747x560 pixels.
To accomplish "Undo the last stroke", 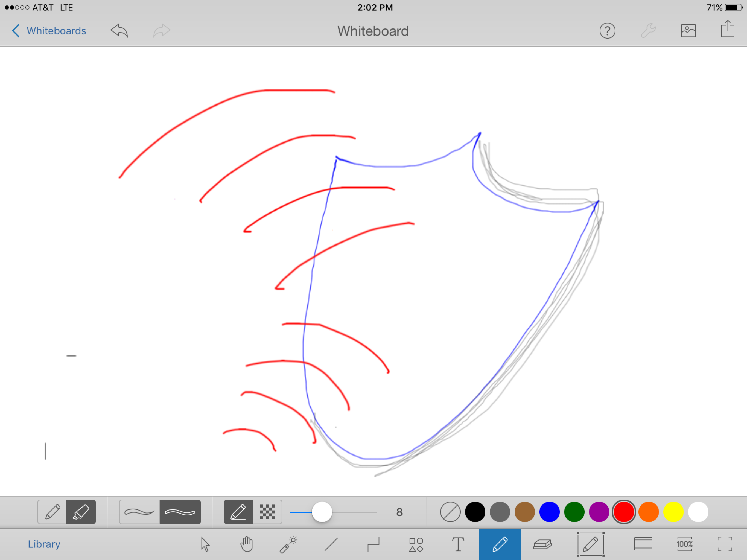I will [119, 31].
